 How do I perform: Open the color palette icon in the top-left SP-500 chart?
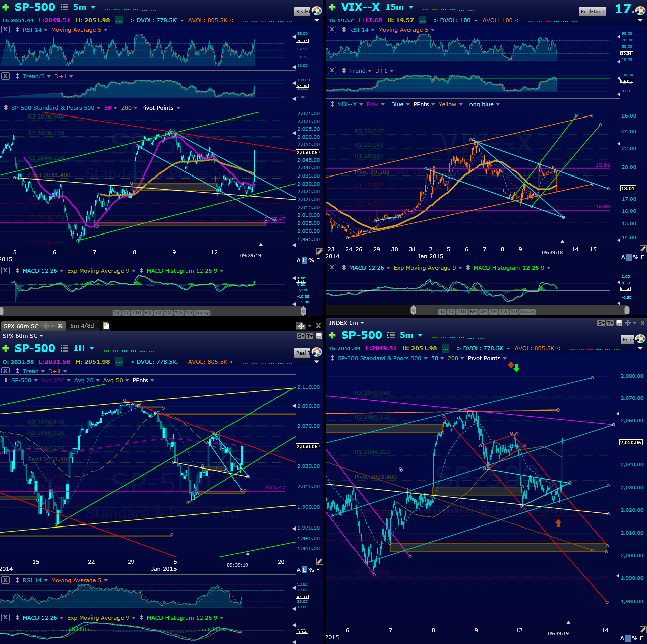317,11
